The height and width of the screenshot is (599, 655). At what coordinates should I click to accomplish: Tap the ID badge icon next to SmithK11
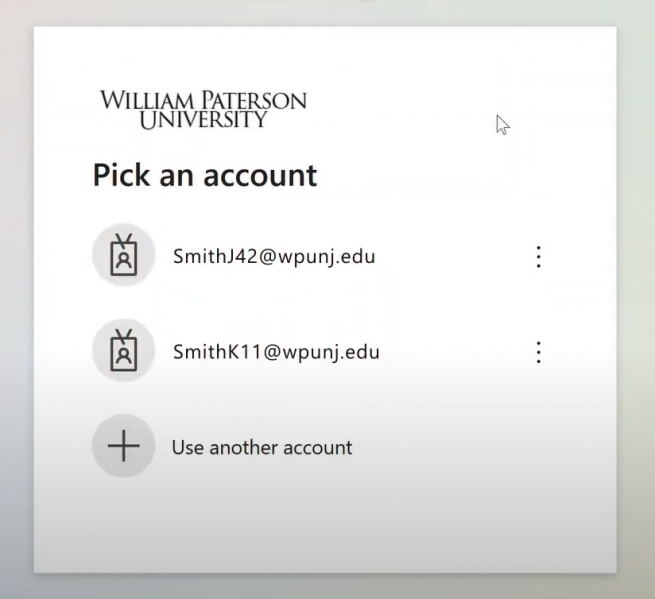tap(124, 351)
